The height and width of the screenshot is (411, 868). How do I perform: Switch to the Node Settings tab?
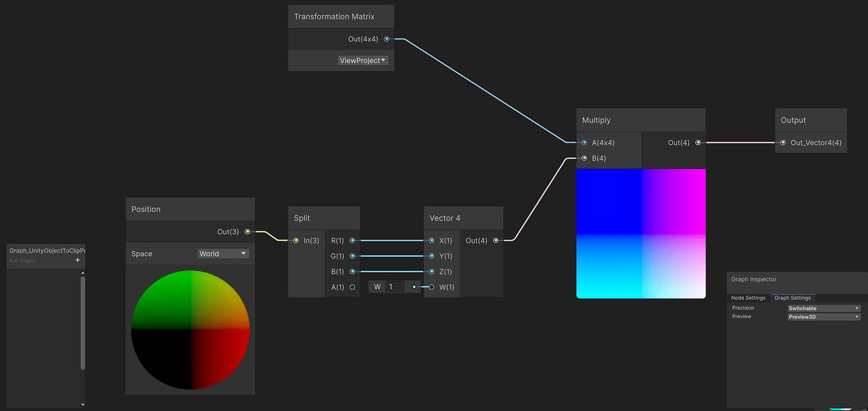pyautogui.click(x=748, y=298)
